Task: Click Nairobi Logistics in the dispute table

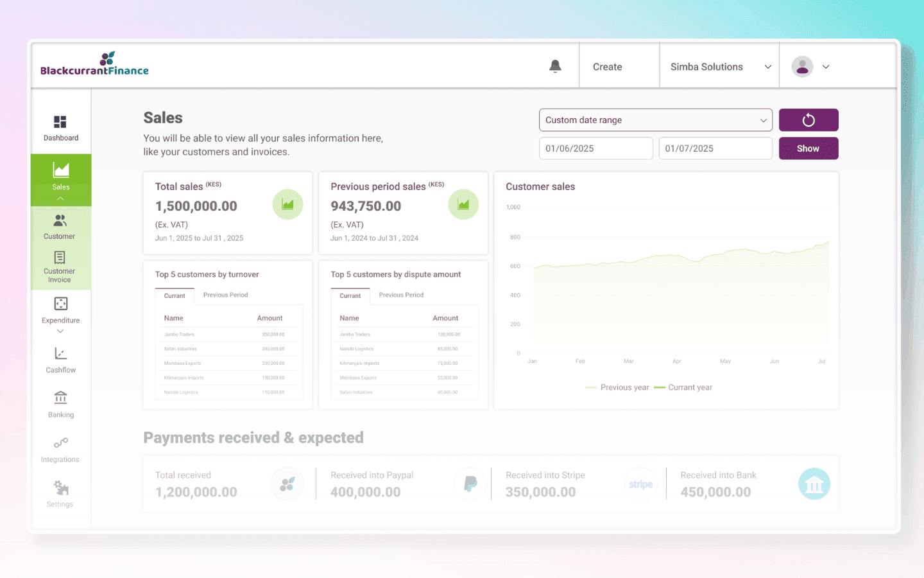Action: [356, 349]
